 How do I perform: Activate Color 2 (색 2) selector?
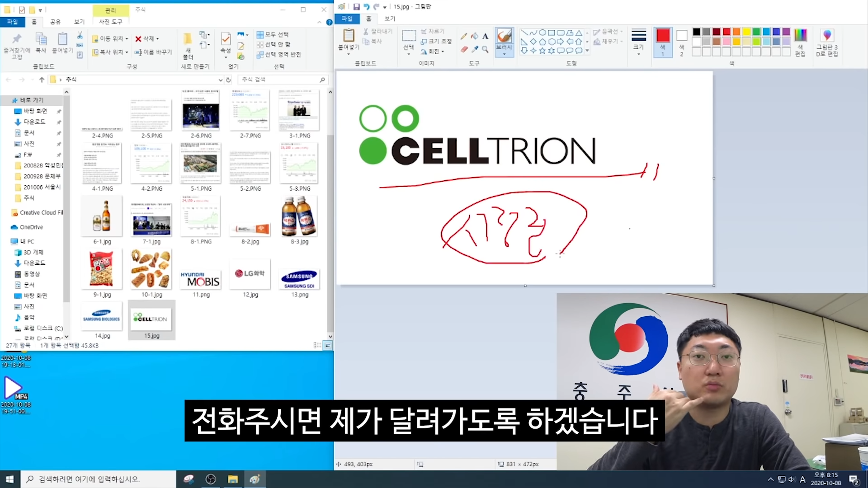point(682,42)
